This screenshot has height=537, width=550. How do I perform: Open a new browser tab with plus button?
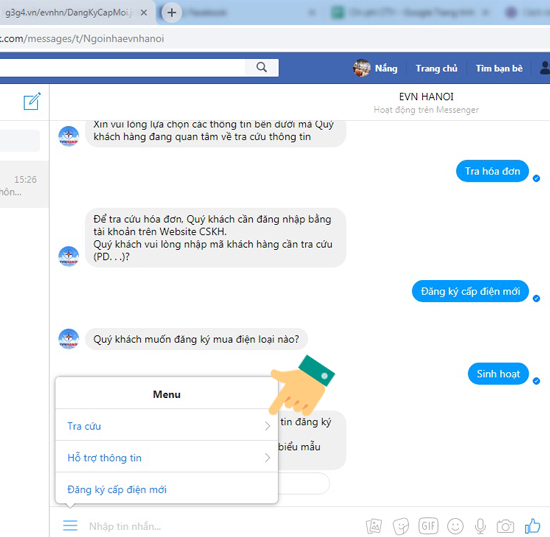point(172,13)
